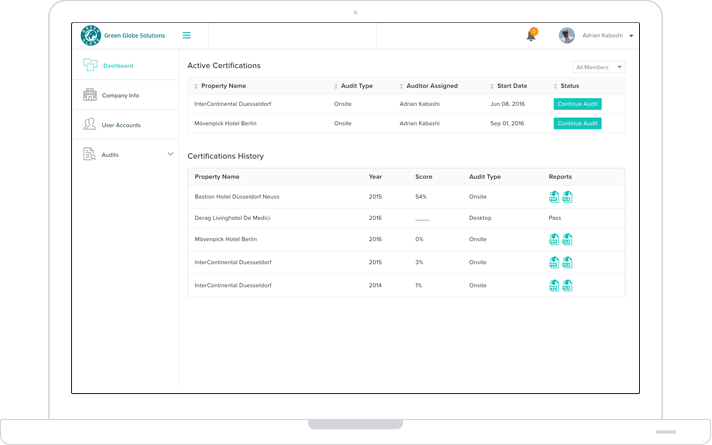
Task: Click the Green Globe logo icon
Action: (x=91, y=35)
